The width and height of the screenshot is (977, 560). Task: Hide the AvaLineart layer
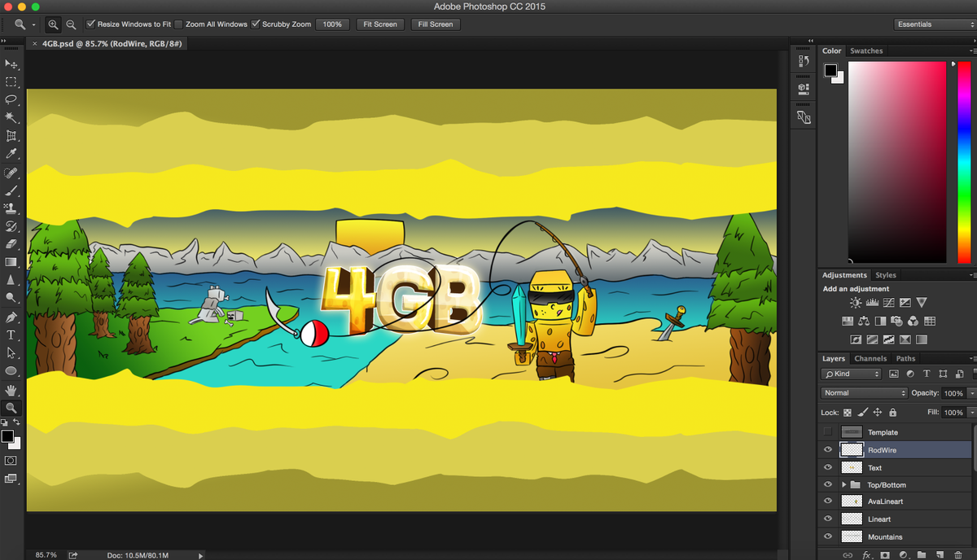point(828,501)
